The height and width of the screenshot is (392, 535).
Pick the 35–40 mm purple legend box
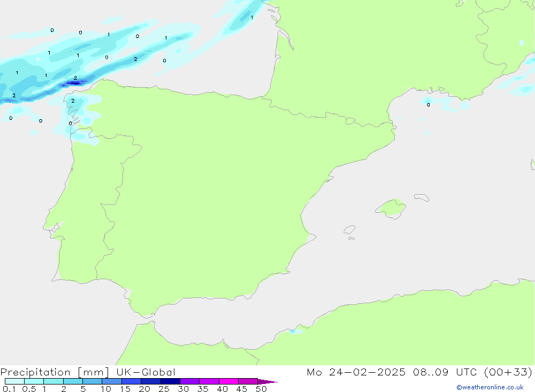point(209,381)
